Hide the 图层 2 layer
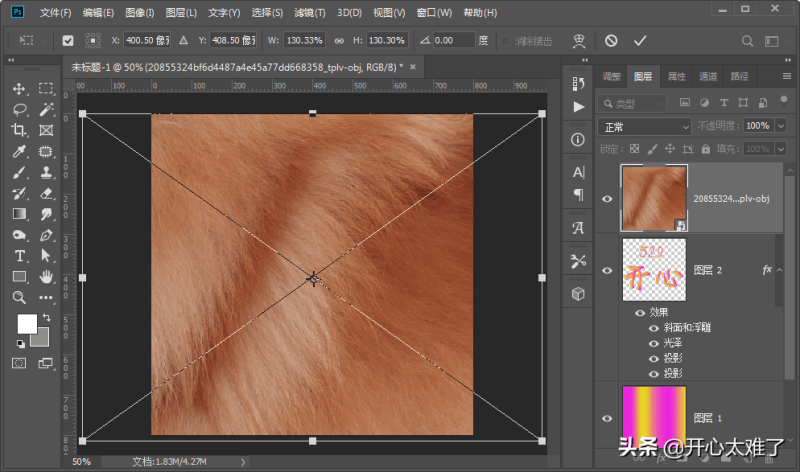 pos(607,270)
